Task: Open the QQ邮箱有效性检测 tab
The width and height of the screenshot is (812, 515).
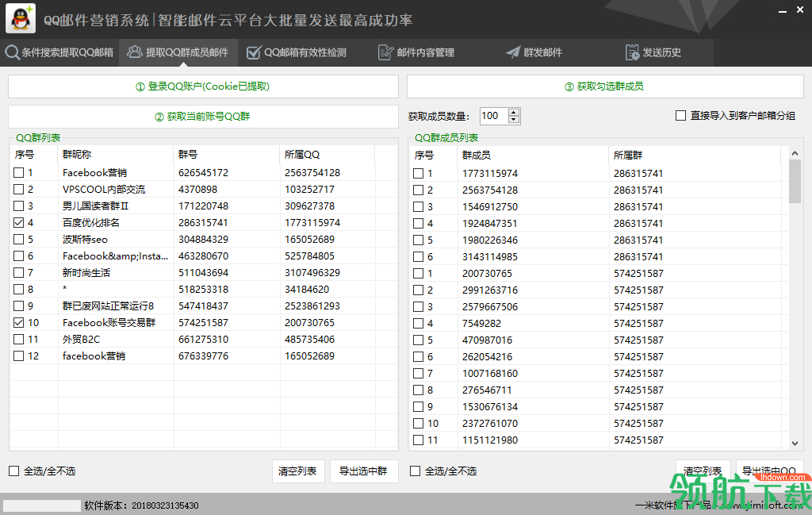Action: (x=297, y=52)
